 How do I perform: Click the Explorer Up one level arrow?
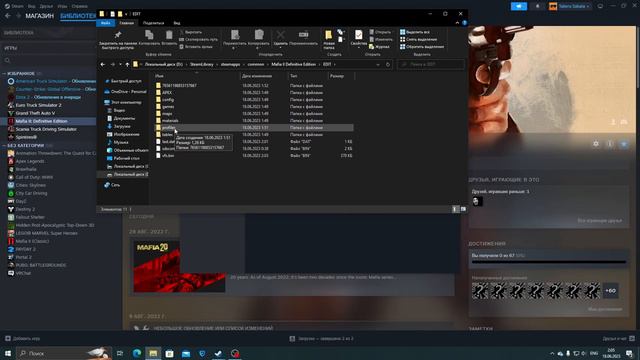(x=127, y=64)
